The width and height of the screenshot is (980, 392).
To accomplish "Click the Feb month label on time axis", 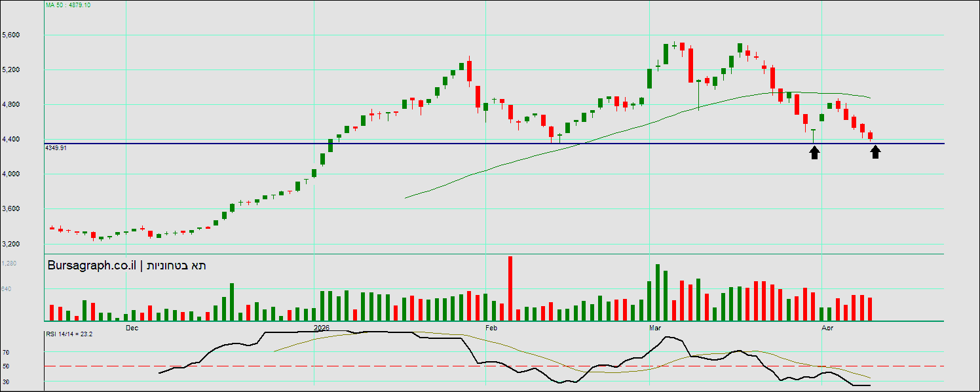I will [x=491, y=326].
